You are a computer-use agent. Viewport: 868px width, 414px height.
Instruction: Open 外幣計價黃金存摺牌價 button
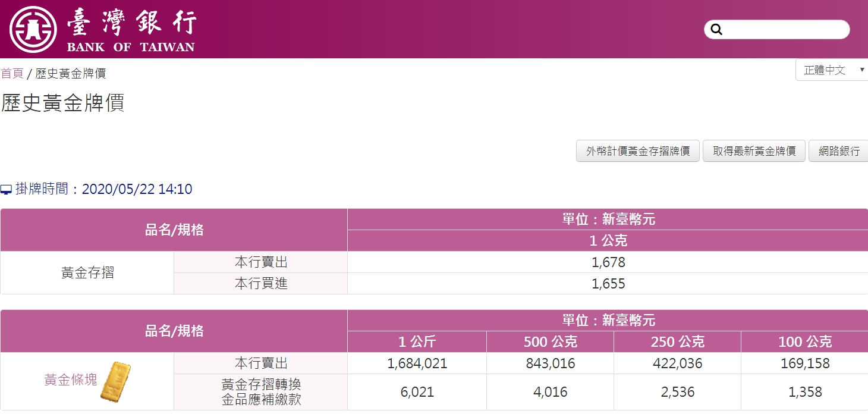(x=638, y=151)
